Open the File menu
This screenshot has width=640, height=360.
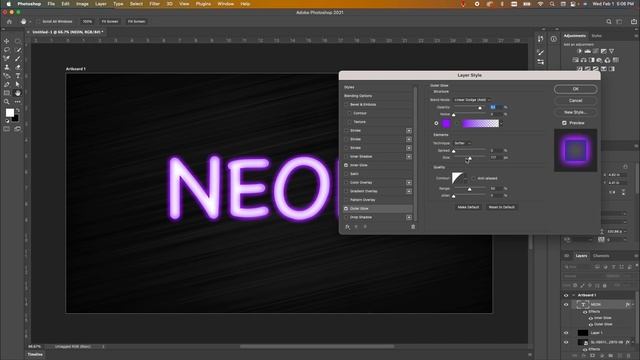pyautogui.click(x=51, y=4)
